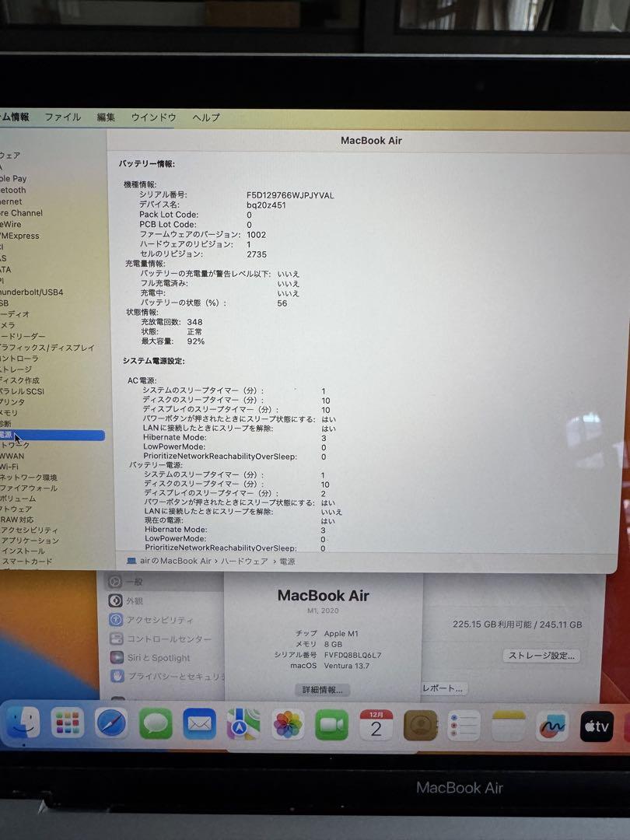Open the Photos app in the Dock
The image size is (630, 840).
(x=288, y=725)
